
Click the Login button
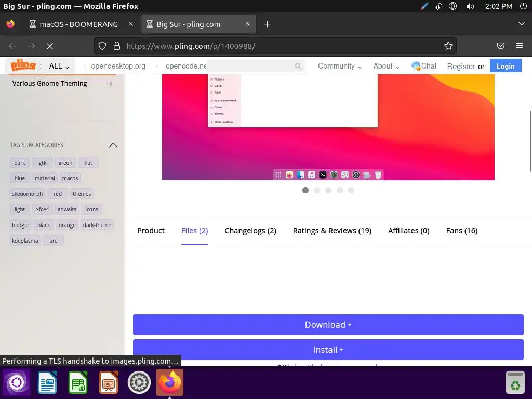pyautogui.click(x=506, y=66)
